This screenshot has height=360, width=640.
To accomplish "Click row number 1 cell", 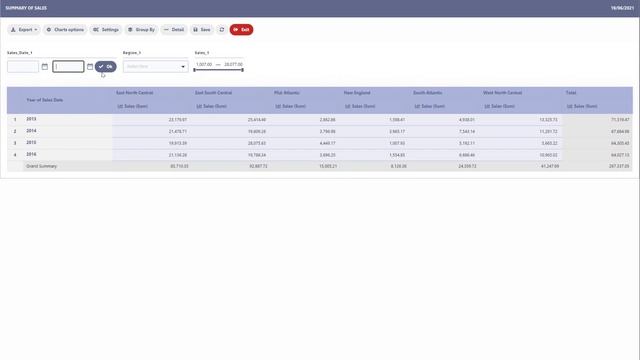I will click(x=15, y=120).
